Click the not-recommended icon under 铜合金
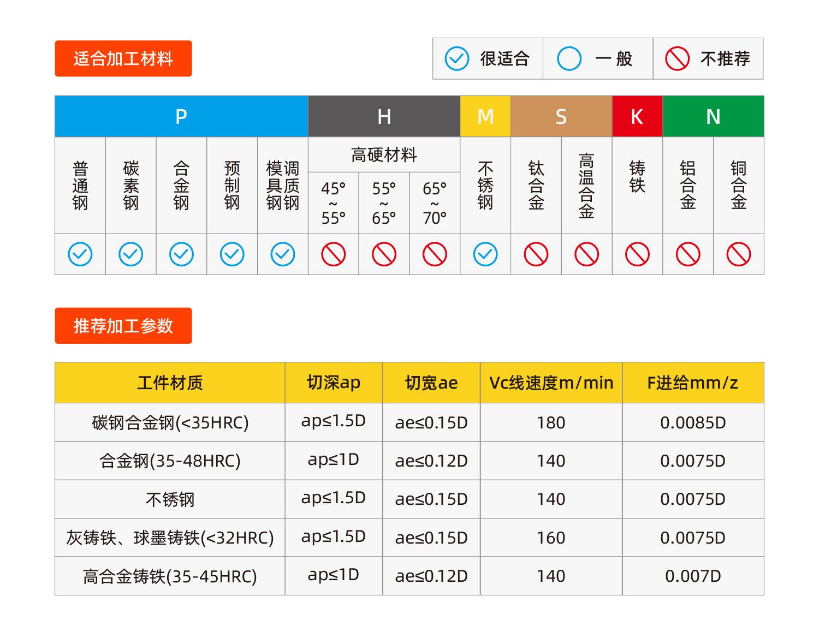 [739, 254]
